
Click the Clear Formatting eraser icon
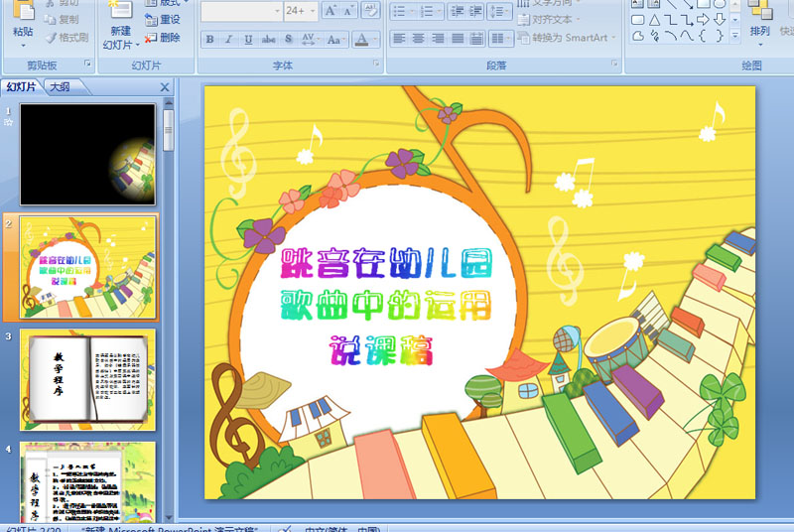(370, 11)
